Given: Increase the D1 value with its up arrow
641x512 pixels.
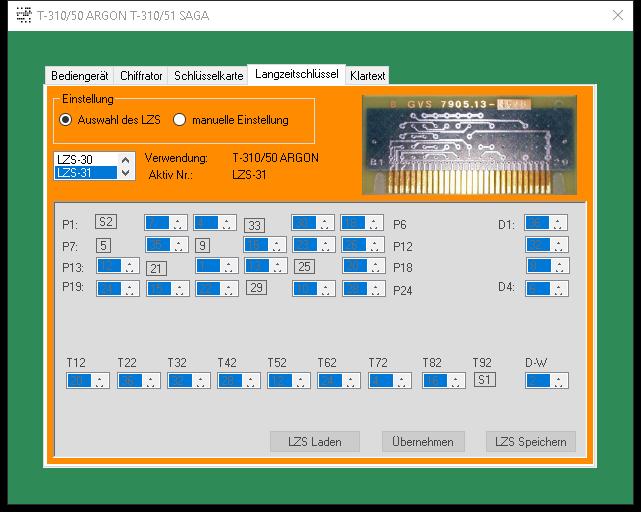Looking at the screenshot, I should click(558, 219).
